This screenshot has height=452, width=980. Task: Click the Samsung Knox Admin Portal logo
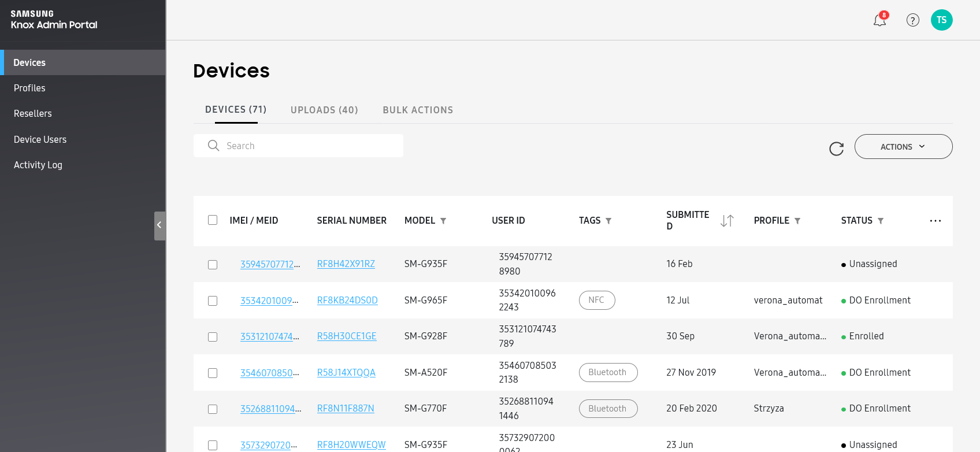54,19
